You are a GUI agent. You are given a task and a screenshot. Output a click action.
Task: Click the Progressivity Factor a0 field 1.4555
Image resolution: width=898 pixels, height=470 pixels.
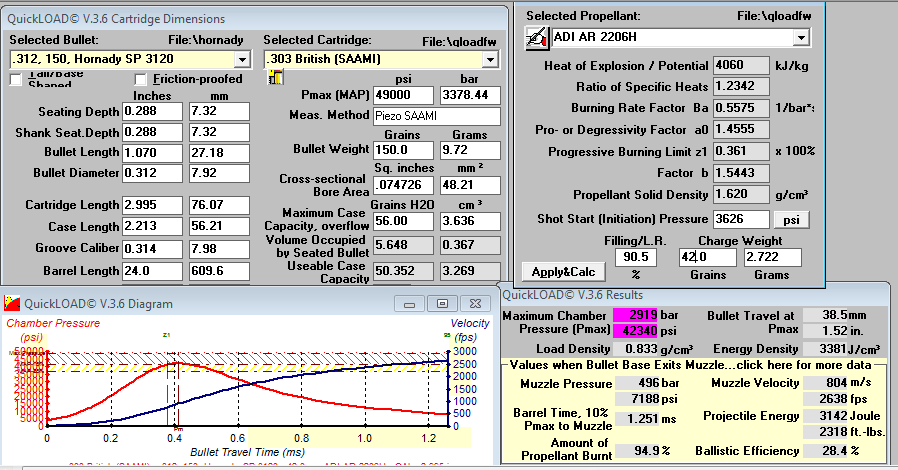pos(741,129)
